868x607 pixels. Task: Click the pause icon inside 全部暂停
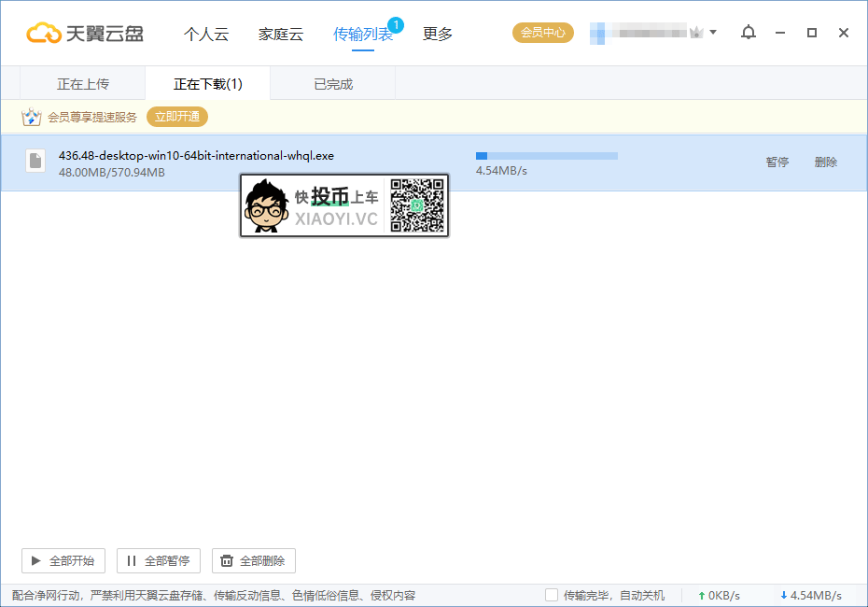point(133,560)
